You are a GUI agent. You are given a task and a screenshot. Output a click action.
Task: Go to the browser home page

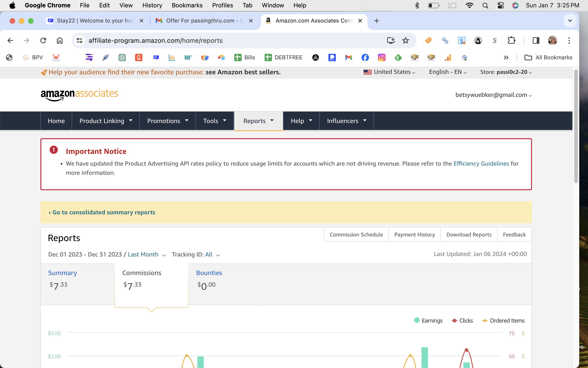click(x=60, y=40)
